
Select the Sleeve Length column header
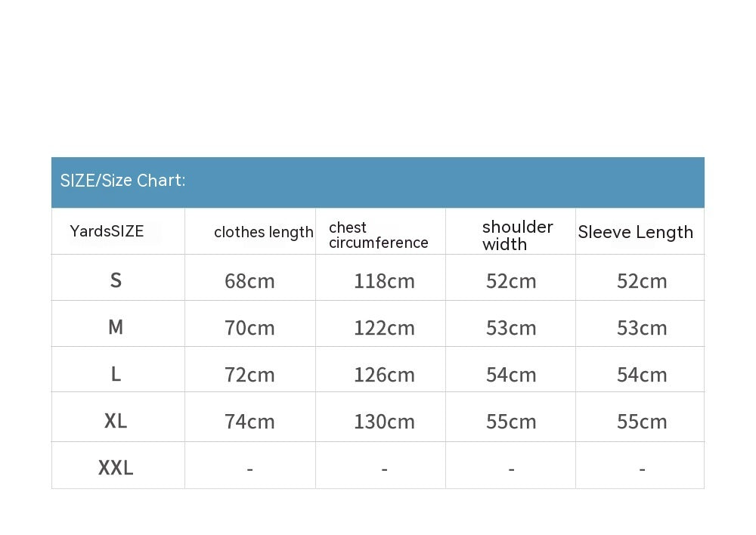pyautogui.click(x=635, y=232)
